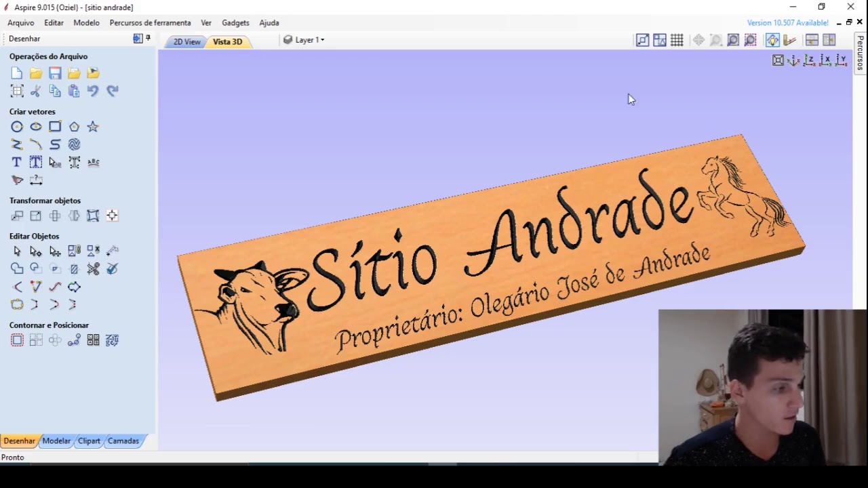Viewport: 868px width, 488px height.
Task: Select the Draw Text T tool
Action: 17,162
